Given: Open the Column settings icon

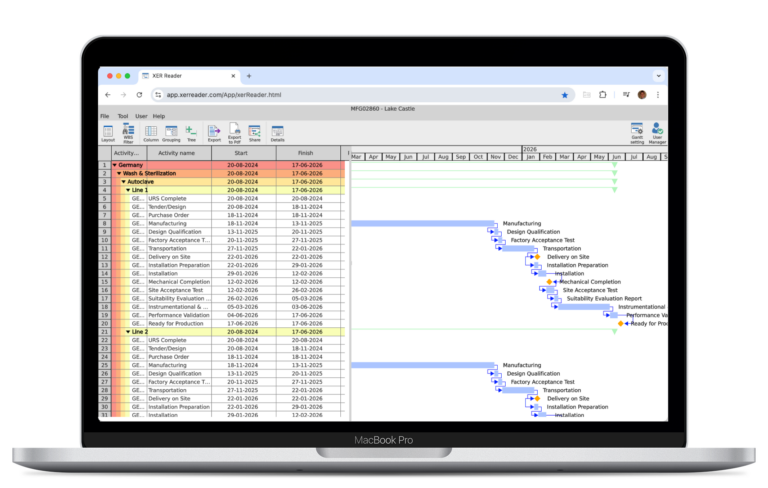Looking at the screenshot, I should (151, 132).
